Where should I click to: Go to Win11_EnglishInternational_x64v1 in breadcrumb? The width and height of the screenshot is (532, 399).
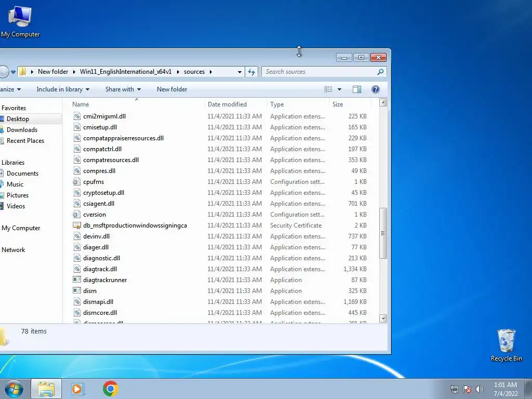tap(126, 72)
